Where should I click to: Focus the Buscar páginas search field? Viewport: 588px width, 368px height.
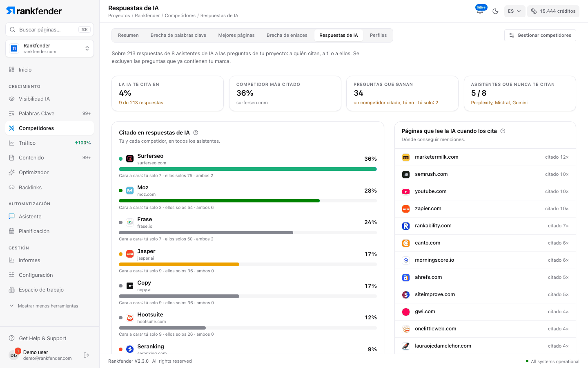(49, 29)
